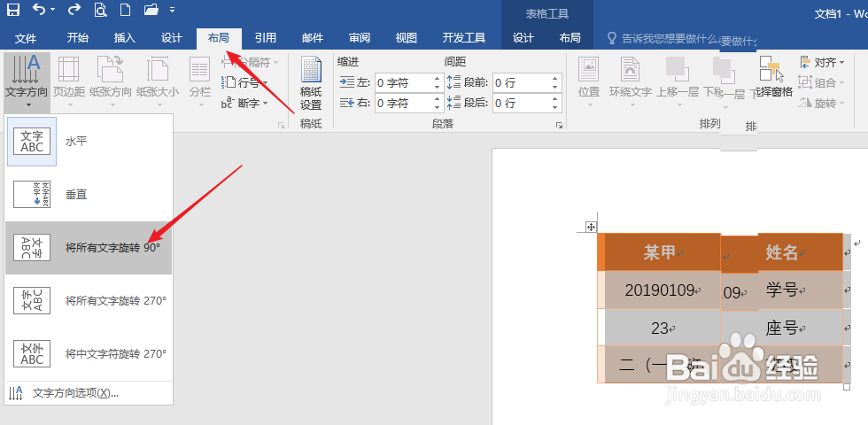Click the table resize handle at bottom corner
The width and height of the screenshot is (868, 425).
847,387
